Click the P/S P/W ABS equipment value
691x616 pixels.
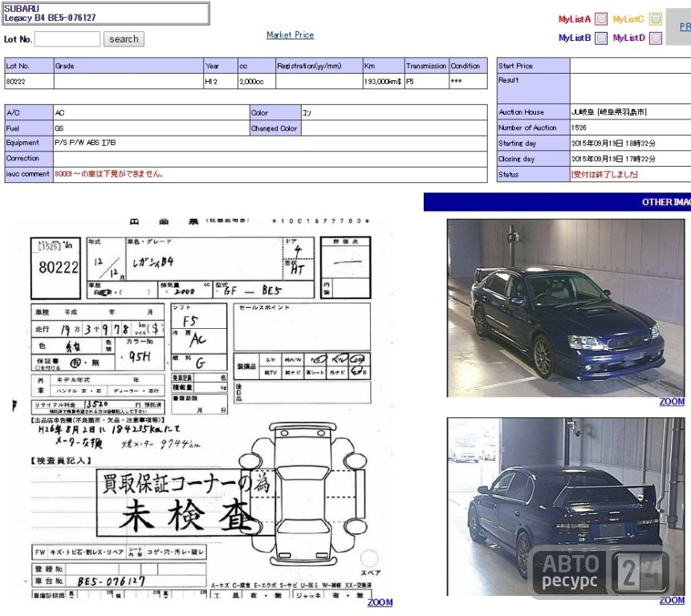[85, 143]
